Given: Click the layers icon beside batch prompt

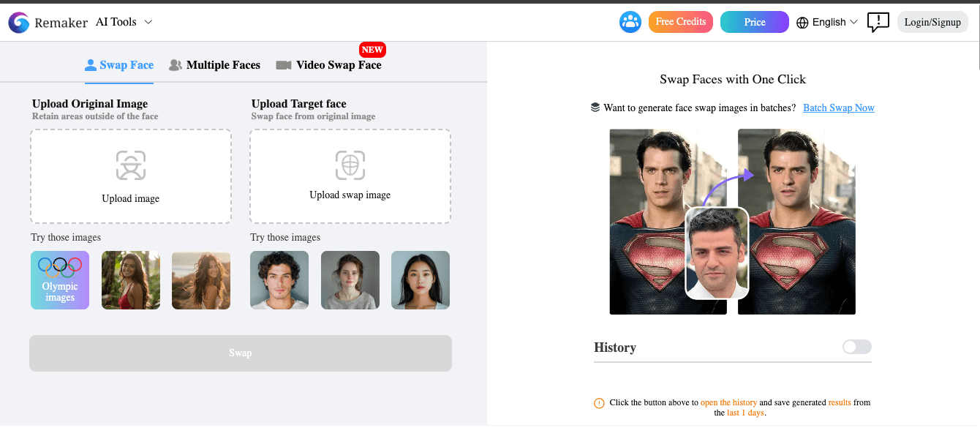Looking at the screenshot, I should [595, 108].
